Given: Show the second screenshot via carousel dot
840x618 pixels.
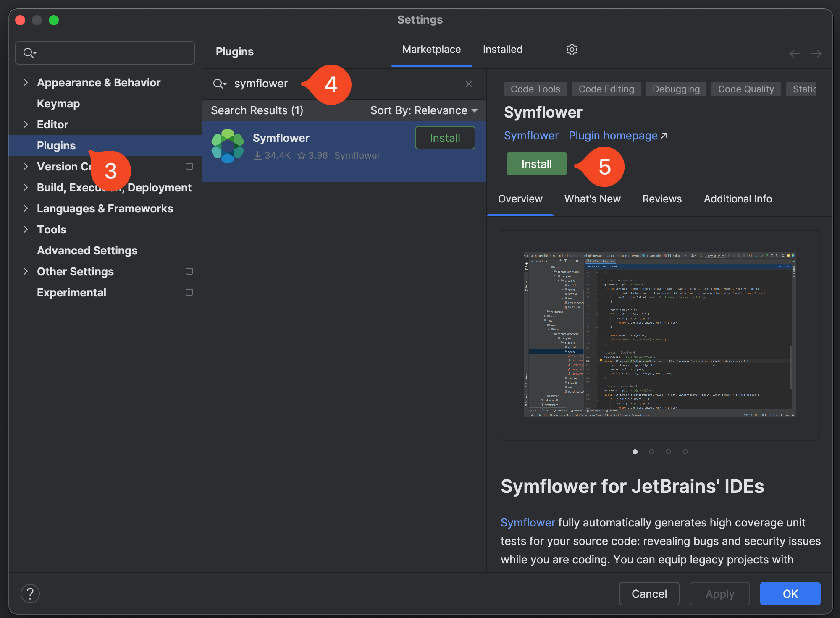Looking at the screenshot, I should [x=652, y=452].
